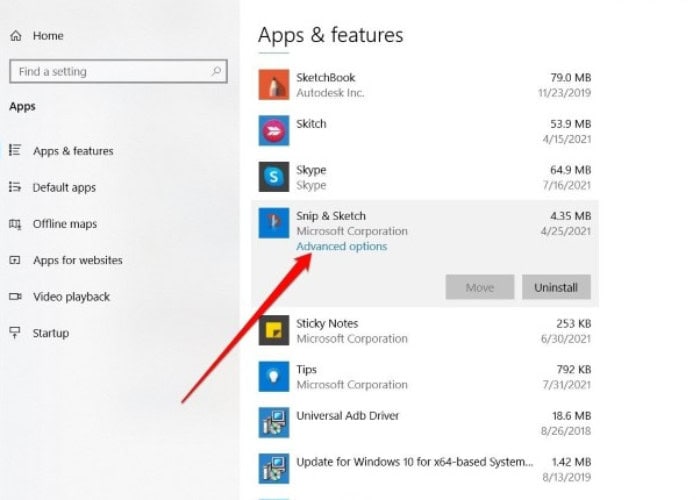The width and height of the screenshot is (700, 500).
Task: Click the Apps for websites sidebar icon
Action: tap(15, 260)
